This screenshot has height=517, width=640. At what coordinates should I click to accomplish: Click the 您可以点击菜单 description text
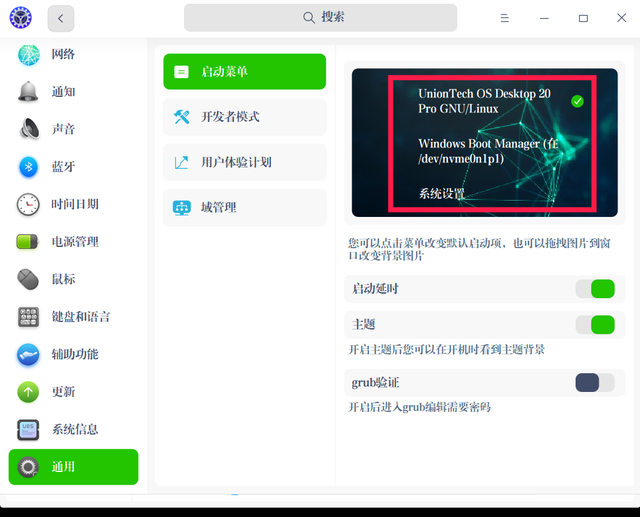[479, 249]
